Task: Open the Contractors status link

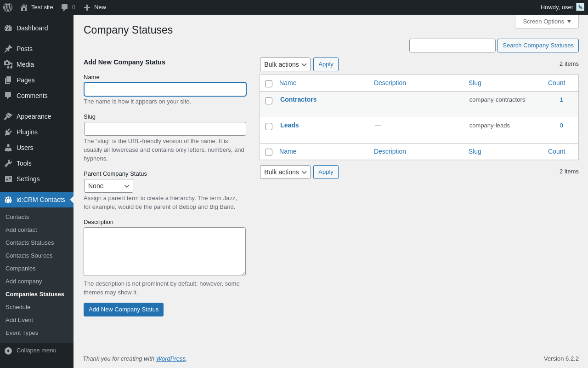Action: click(x=298, y=99)
